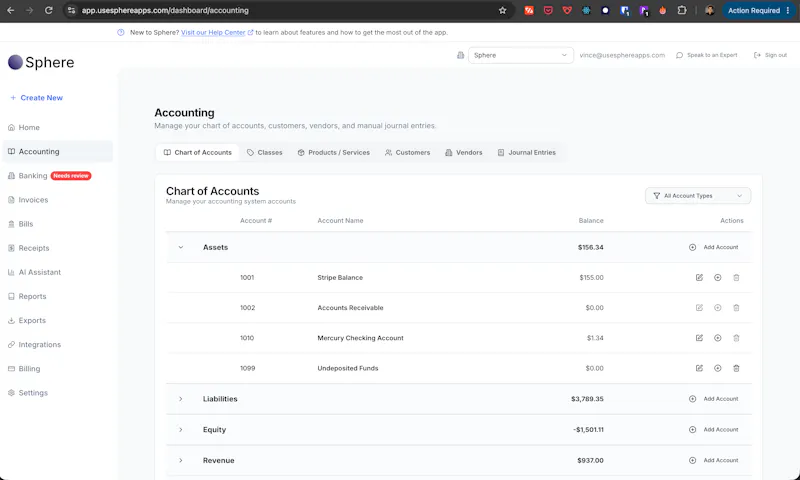Add sub-account under Accounts Receivable
This screenshot has height=480, width=800.
717,308
